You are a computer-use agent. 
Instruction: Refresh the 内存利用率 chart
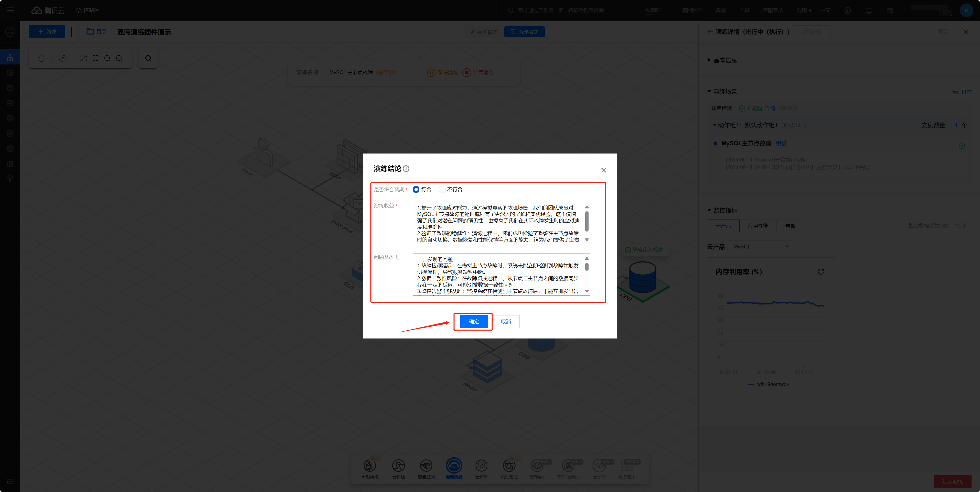coord(821,272)
